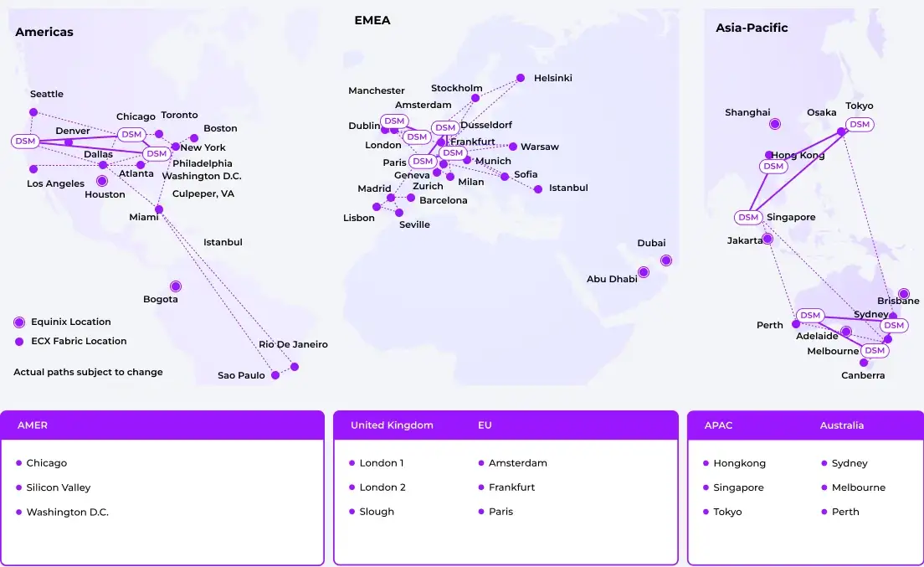Select Hongkong in the APAC list
Screen dimensions: 924x567
click(x=739, y=463)
